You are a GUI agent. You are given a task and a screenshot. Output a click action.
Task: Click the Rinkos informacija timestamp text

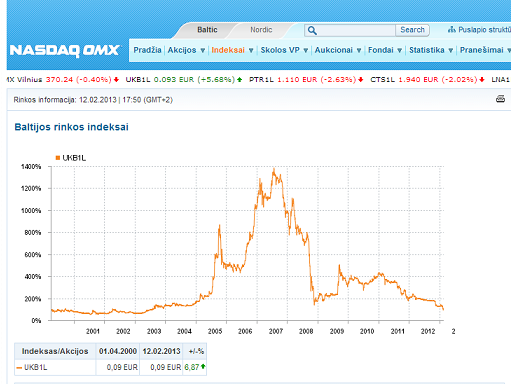click(x=93, y=100)
